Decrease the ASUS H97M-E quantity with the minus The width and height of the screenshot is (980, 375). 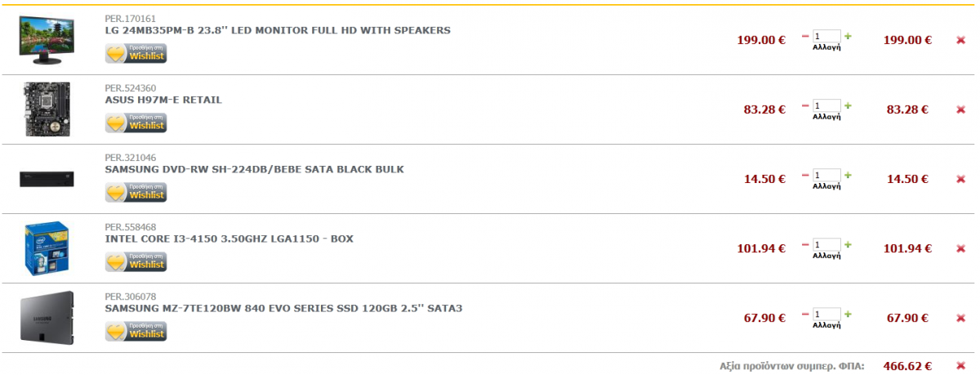click(x=805, y=105)
